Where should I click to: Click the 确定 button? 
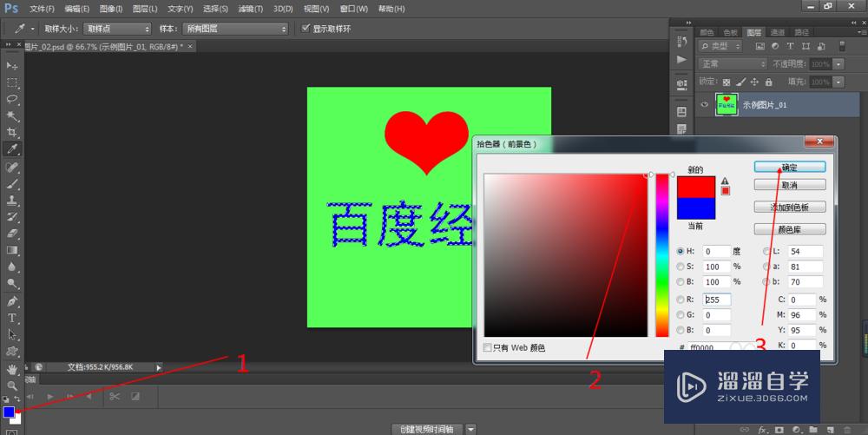pos(789,167)
